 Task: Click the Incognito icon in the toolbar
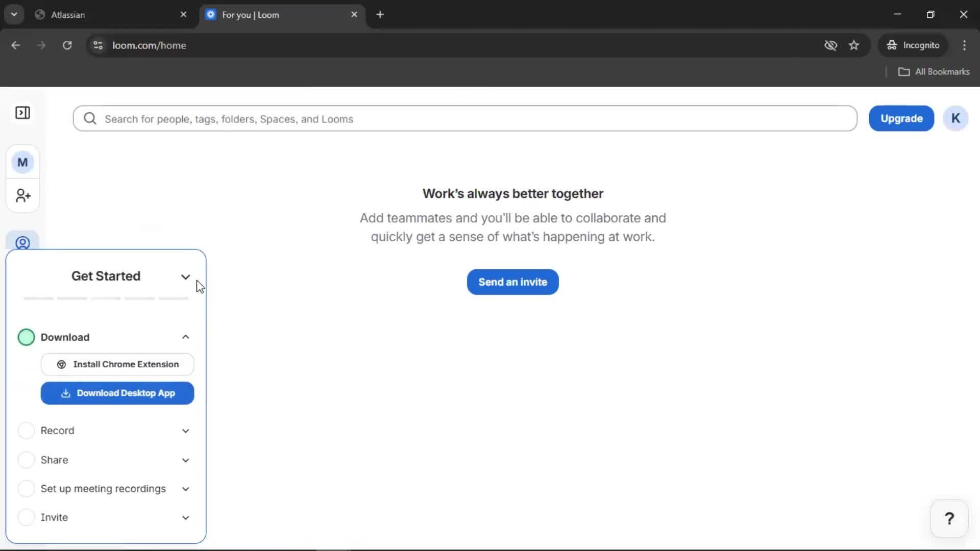tap(892, 45)
